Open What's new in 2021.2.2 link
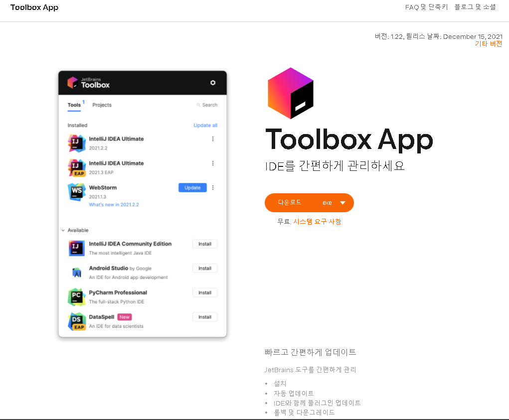The width and height of the screenshot is (509, 420). pyautogui.click(x=114, y=205)
